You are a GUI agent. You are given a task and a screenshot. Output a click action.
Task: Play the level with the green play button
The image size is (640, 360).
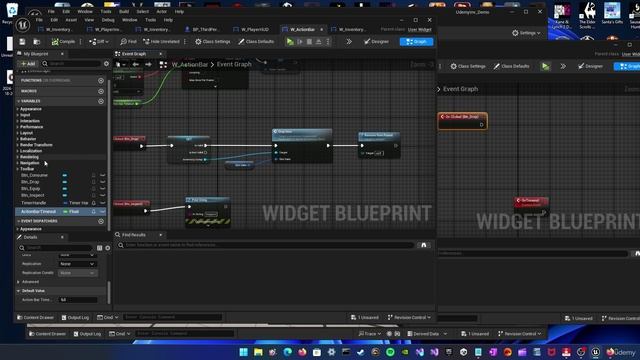coord(290,42)
